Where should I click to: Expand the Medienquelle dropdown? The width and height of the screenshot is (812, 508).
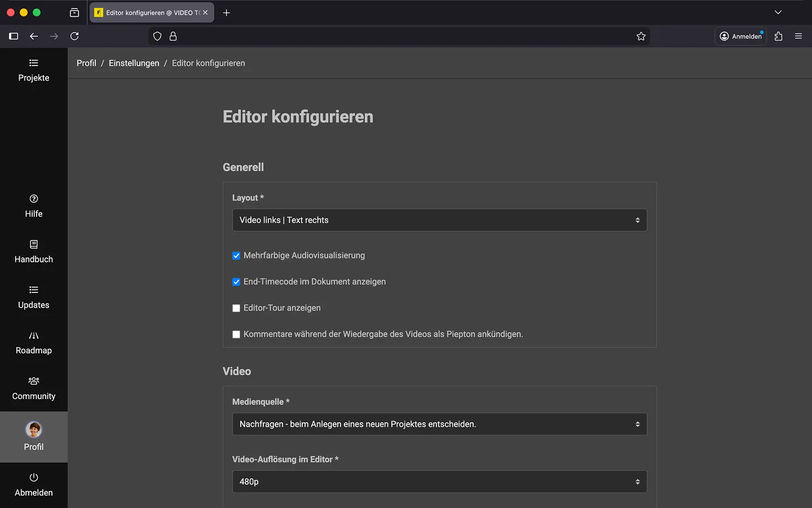coord(439,424)
